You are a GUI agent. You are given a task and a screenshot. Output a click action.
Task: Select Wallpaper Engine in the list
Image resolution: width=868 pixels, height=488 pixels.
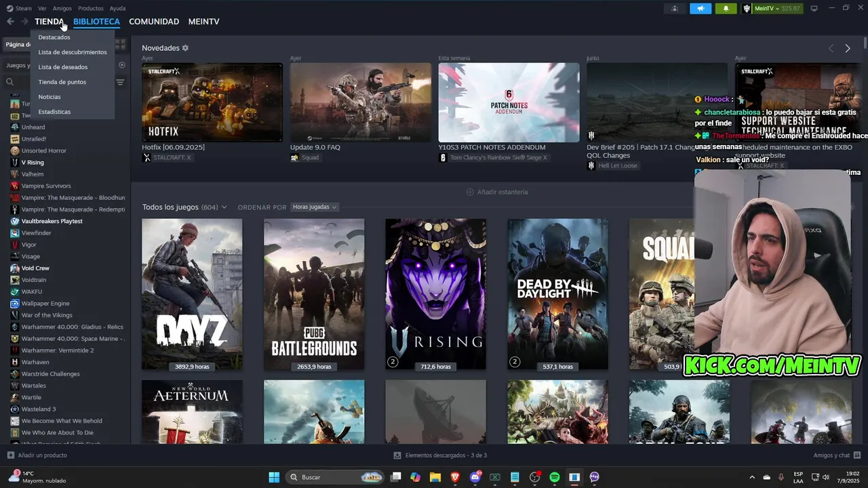45,304
